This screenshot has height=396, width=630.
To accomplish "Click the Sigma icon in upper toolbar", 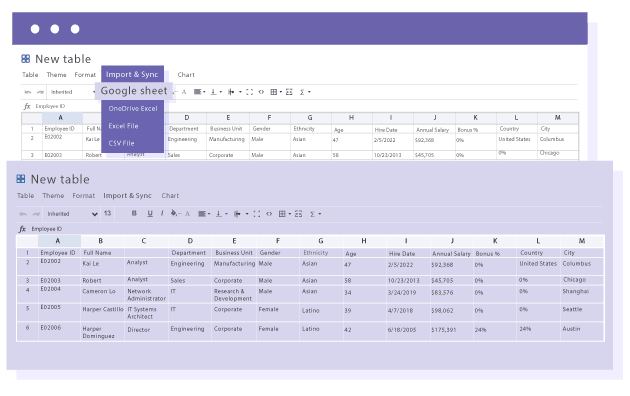I will (x=302, y=92).
